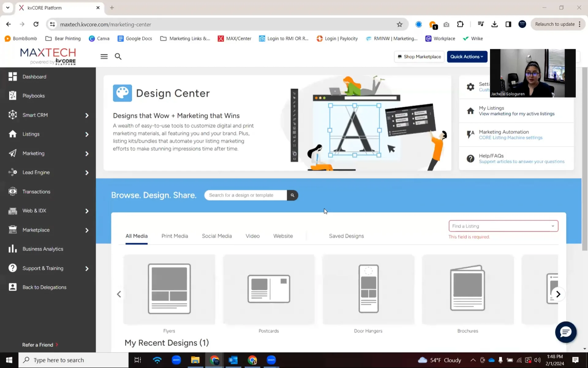Open Playbooks from the sidebar
Viewport: 588px width, 368px height.
(33, 96)
